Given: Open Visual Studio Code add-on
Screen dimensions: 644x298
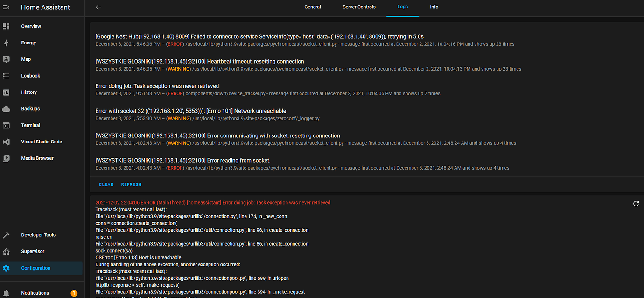Looking at the screenshot, I should (41, 141).
